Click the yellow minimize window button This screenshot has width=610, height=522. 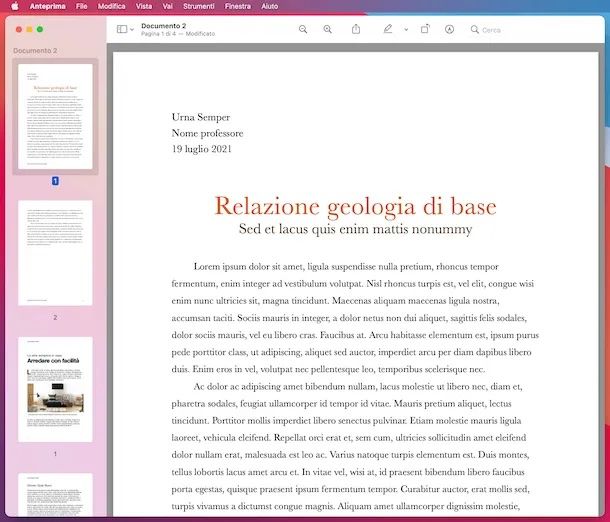[29, 29]
